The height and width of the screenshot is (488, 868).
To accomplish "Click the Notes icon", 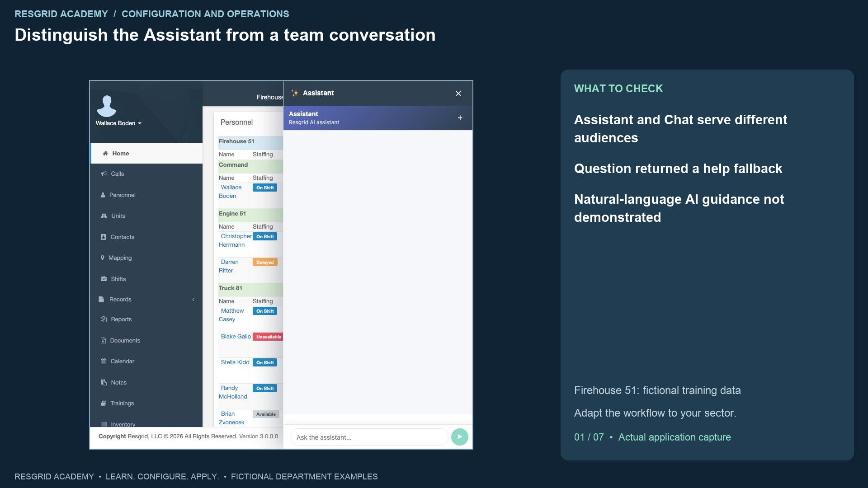I will click(104, 382).
